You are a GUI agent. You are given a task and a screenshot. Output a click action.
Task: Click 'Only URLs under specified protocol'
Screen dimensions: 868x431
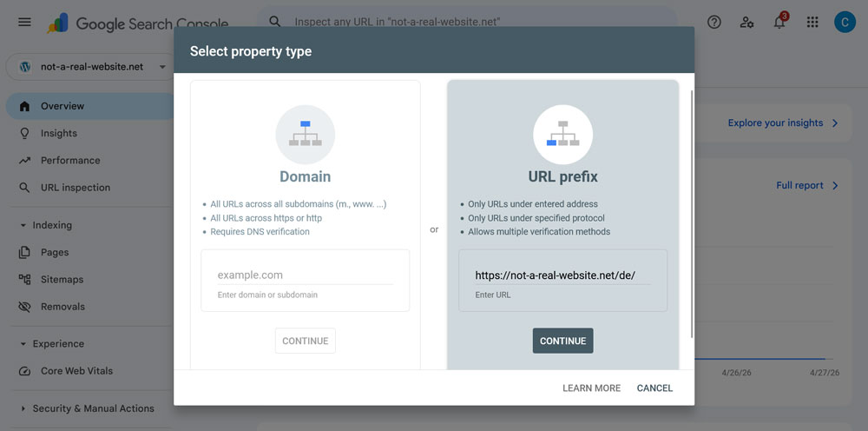click(x=536, y=218)
